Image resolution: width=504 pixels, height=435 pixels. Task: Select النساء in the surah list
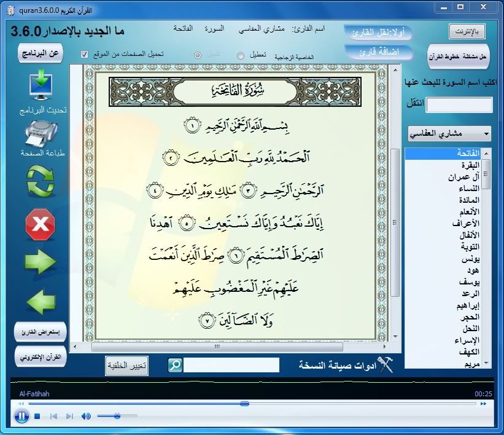tap(443, 188)
